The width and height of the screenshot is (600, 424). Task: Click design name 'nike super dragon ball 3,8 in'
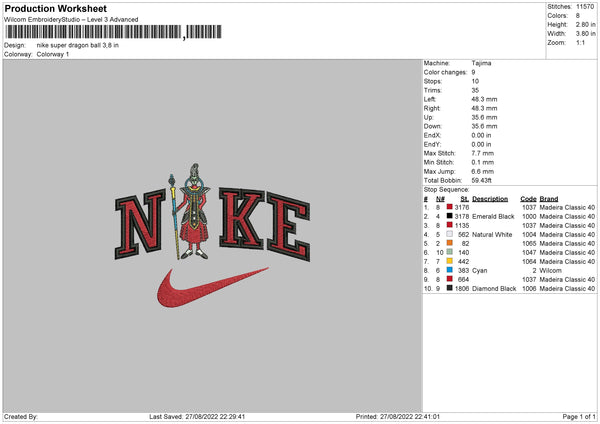click(78, 45)
